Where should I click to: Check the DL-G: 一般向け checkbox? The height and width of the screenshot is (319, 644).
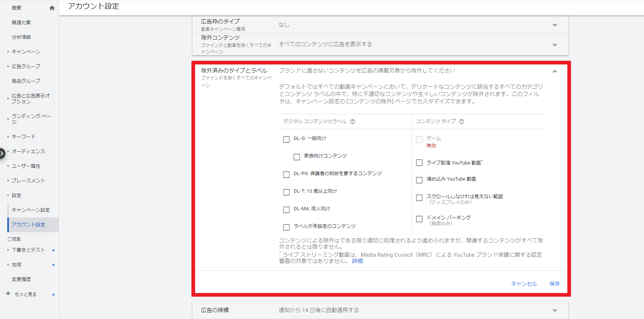pyautogui.click(x=286, y=139)
